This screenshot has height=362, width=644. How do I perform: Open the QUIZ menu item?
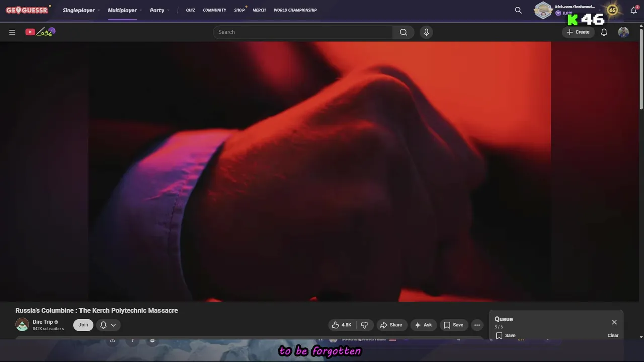pyautogui.click(x=190, y=10)
